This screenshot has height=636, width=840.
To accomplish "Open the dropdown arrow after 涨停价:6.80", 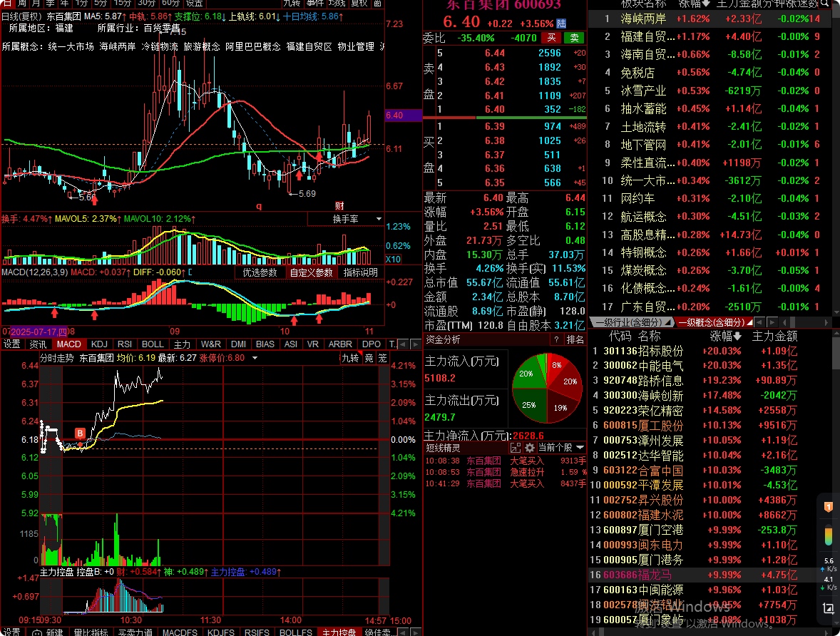I will tap(255, 358).
